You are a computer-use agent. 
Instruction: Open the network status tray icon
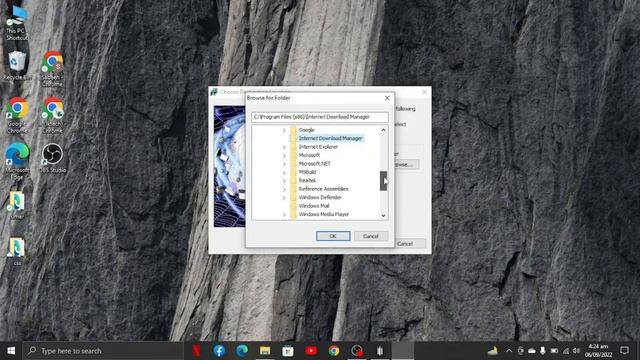(x=565, y=351)
